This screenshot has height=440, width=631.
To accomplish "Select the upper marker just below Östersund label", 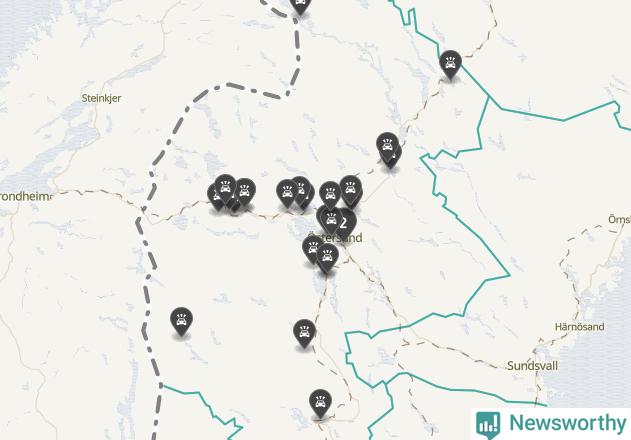I will pos(312,249).
